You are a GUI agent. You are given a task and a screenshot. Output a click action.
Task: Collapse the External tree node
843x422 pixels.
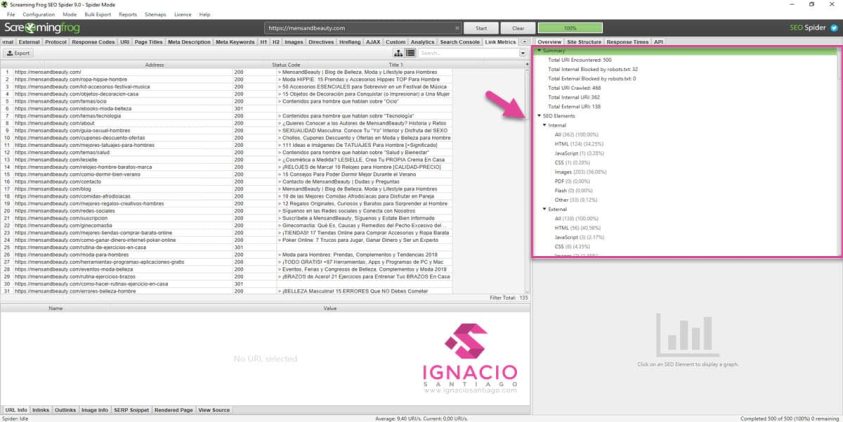tap(544, 209)
